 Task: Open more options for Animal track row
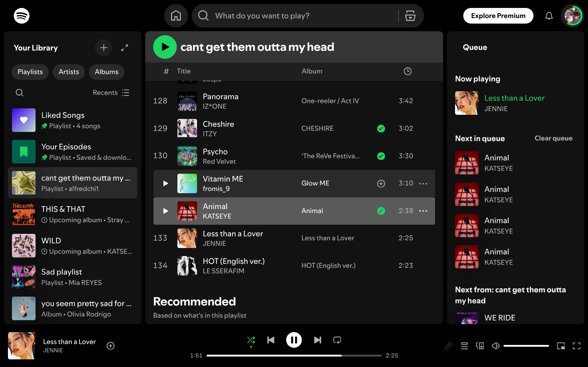[423, 211]
